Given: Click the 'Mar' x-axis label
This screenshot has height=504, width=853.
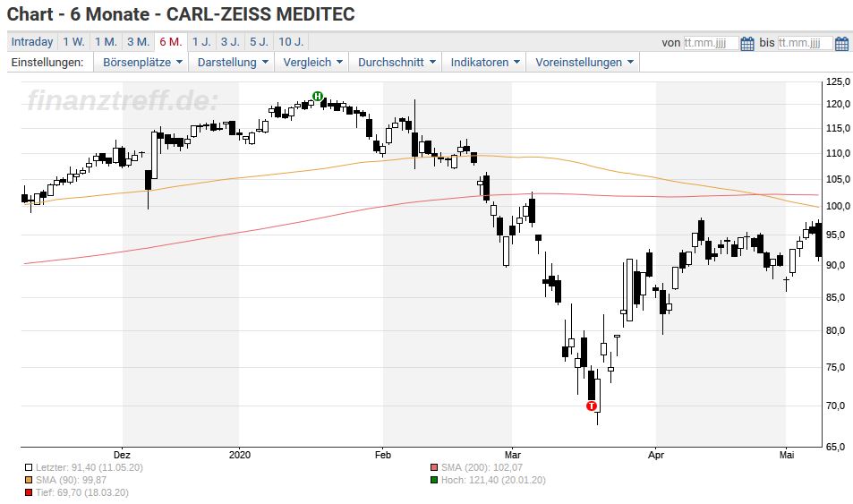Looking at the screenshot, I should 513,455.
